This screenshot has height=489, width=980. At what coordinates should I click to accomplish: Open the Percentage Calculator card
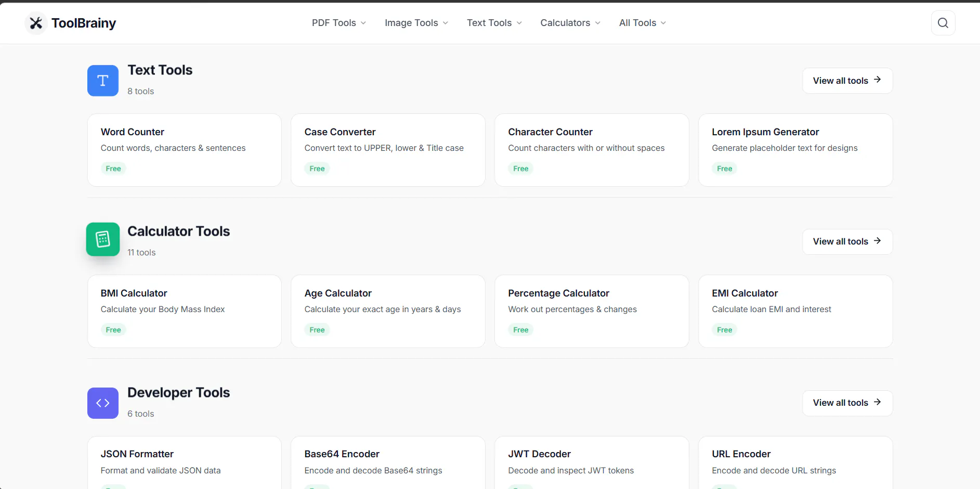[592, 311]
